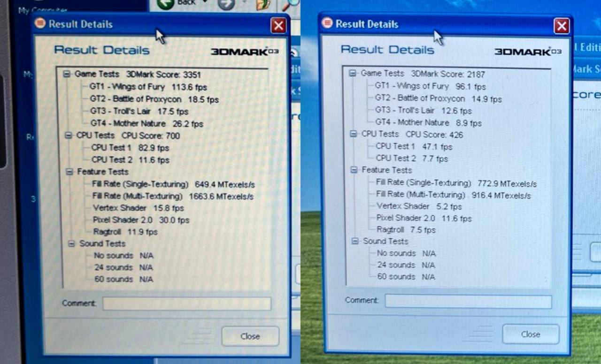This screenshot has height=364, width=601.
Task: Collapse Game Tests with 3DMark Score 3351
Action: click(67, 74)
